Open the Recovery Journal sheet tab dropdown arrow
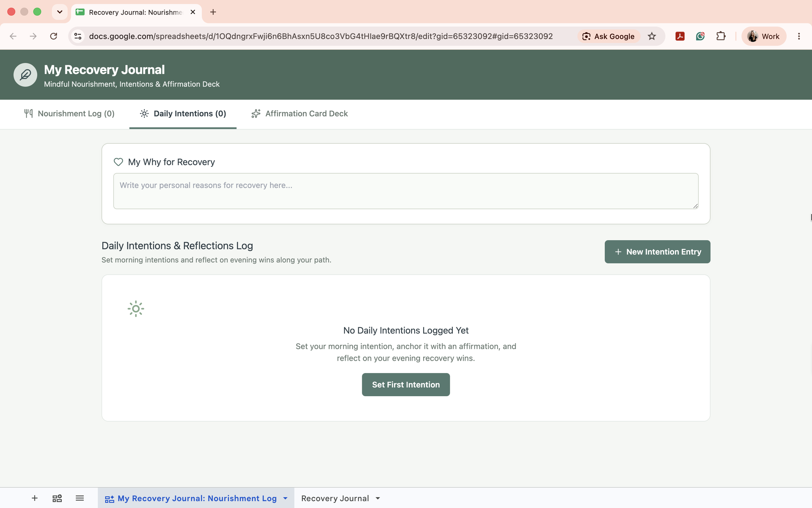The width and height of the screenshot is (812, 508). pos(378,498)
